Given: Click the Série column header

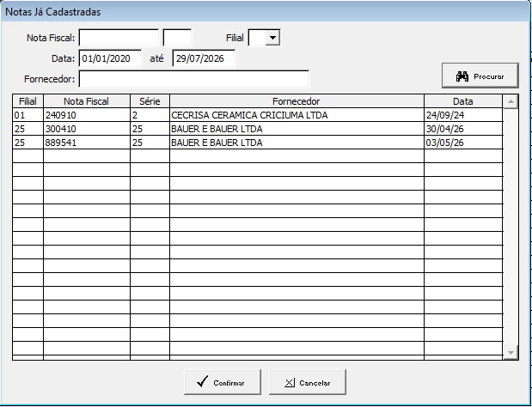Looking at the screenshot, I should (150, 101).
